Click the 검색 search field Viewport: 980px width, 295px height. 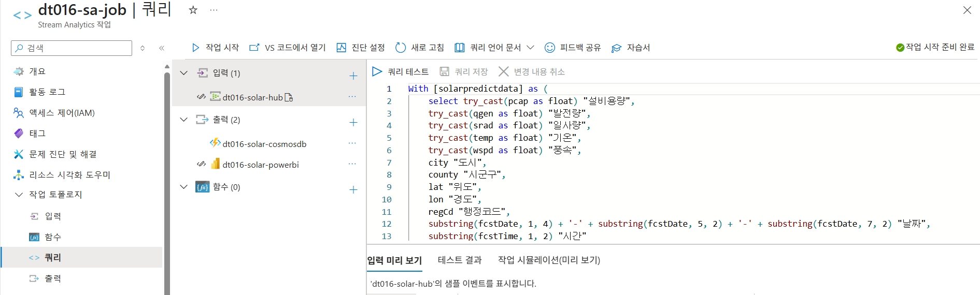click(x=72, y=48)
